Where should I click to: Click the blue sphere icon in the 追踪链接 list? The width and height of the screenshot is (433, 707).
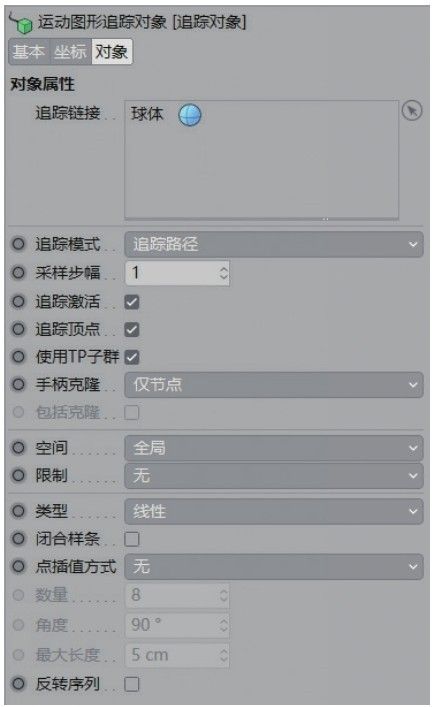189,115
